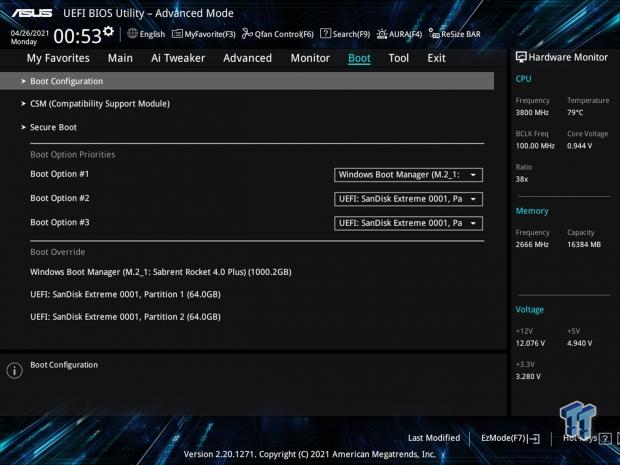Viewport: 620px width, 465px height.
Task: Click BCLK Freq value 100.00 MHz
Action: (x=535, y=146)
